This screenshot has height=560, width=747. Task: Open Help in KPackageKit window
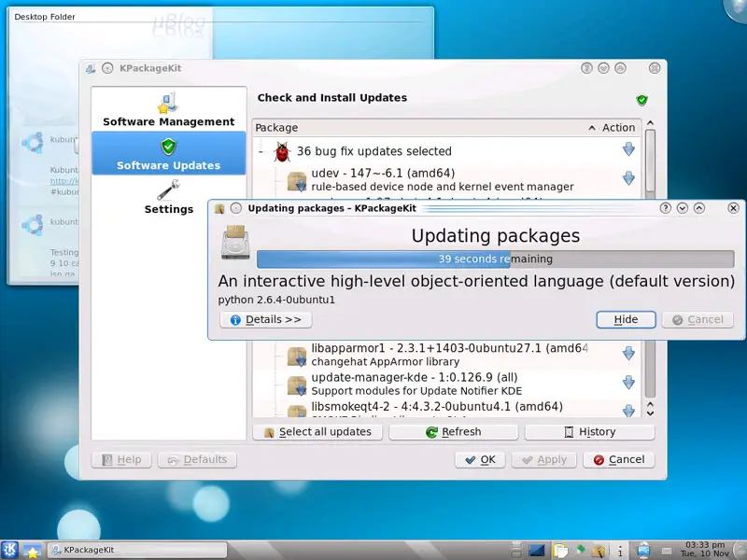click(x=121, y=459)
